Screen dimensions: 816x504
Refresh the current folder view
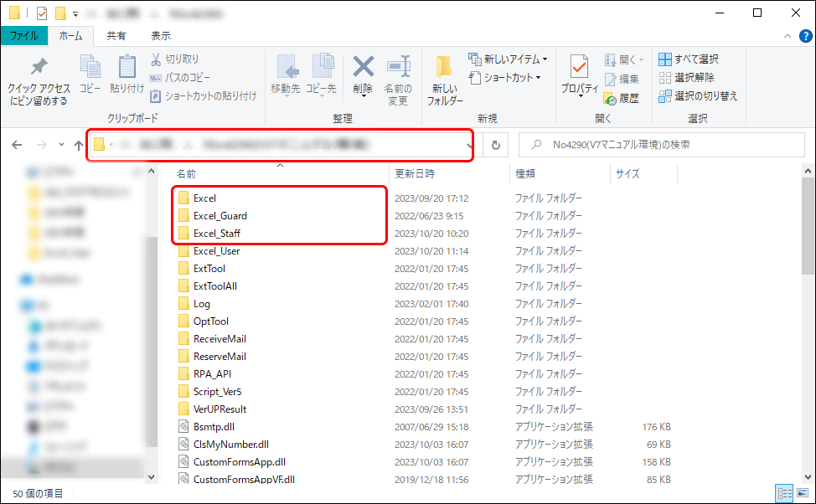(496, 145)
